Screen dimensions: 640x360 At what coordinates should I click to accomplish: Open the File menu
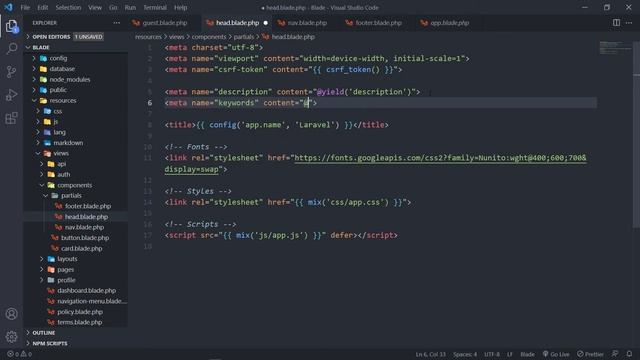click(x=25, y=7)
